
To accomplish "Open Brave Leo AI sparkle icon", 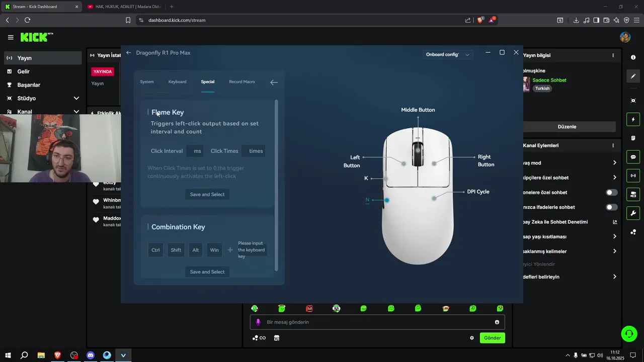I will click(x=616, y=20).
